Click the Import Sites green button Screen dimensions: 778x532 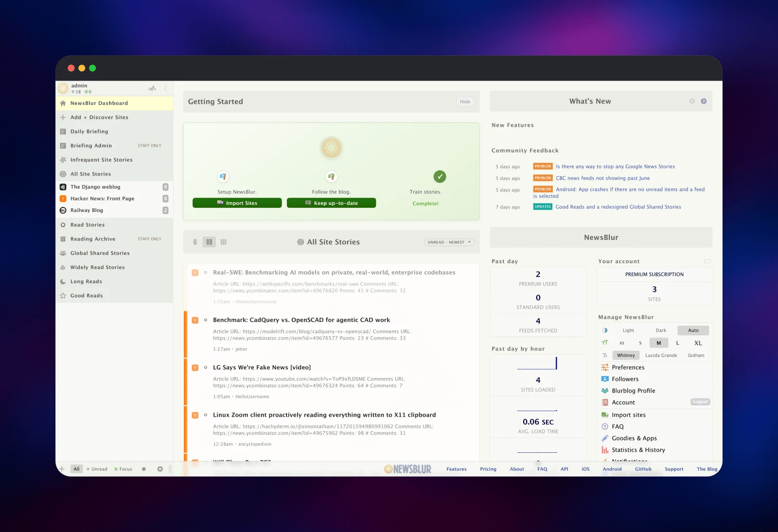pyautogui.click(x=237, y=203)
